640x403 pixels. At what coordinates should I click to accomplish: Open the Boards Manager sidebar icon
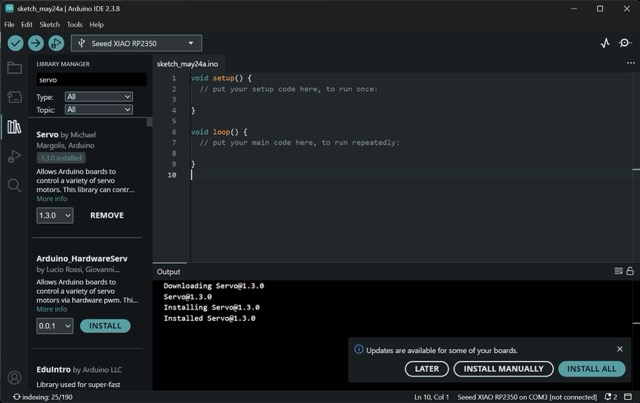click(x=14, y=97)
